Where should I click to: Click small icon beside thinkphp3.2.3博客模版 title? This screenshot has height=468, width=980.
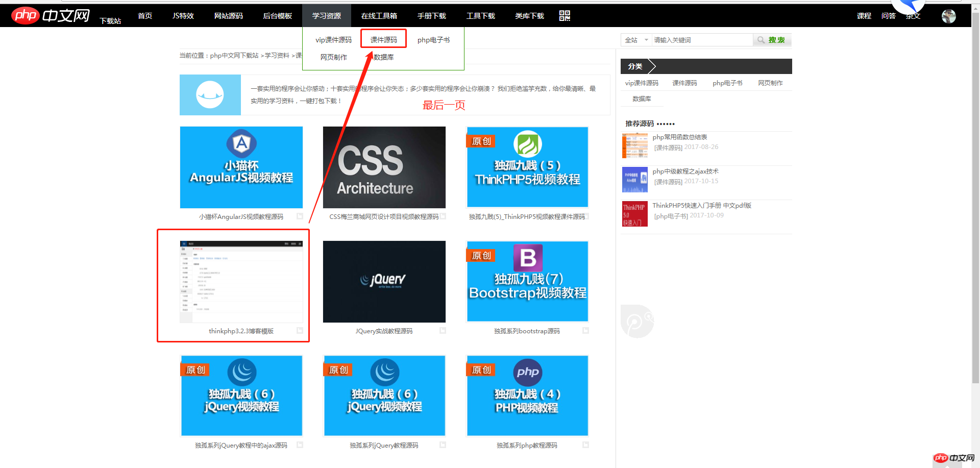(x=300, y=331)
